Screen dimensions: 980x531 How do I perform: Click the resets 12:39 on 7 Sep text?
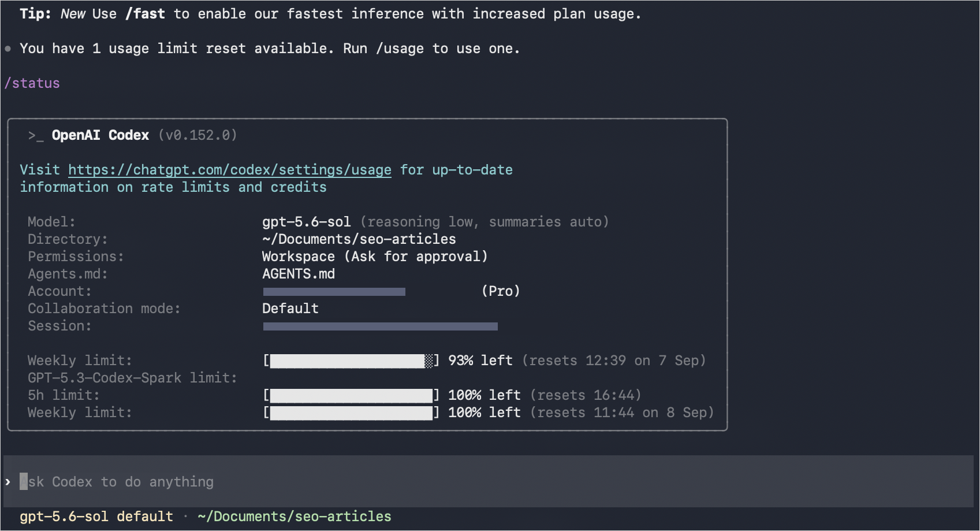(x=614, y=361)
